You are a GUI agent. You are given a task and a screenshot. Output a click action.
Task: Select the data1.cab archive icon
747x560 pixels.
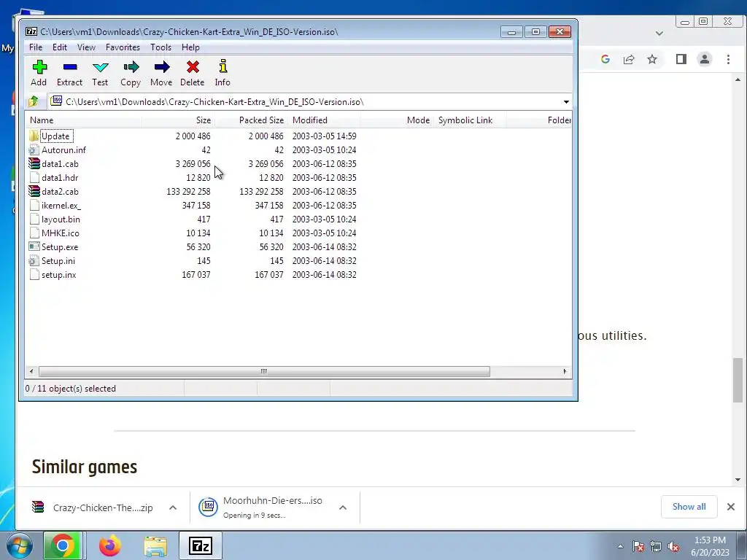tap(34, 163)
